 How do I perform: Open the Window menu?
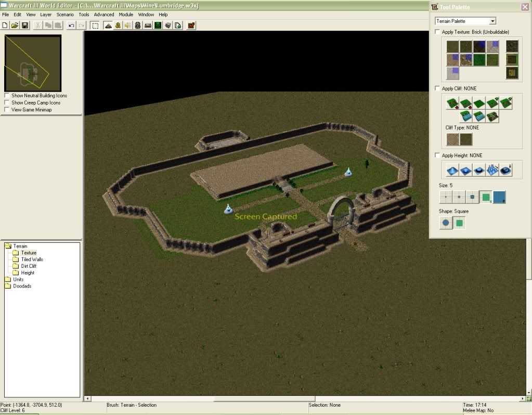(146, 15)
